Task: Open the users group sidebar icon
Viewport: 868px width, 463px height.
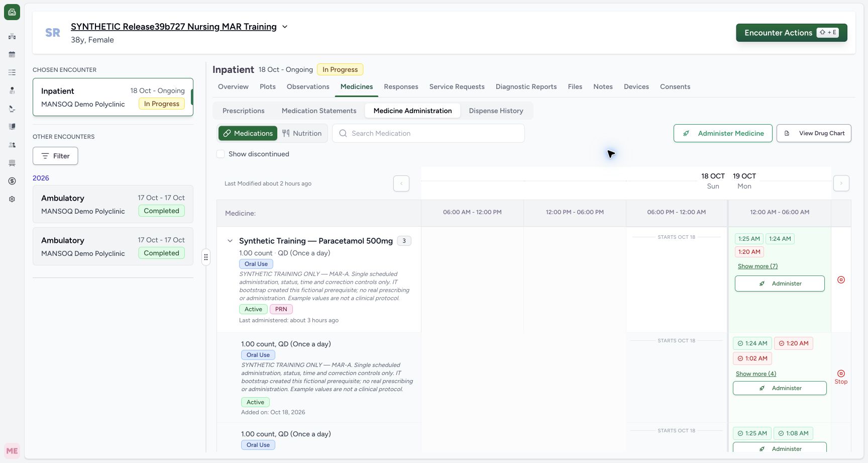Action: (12, 145)
